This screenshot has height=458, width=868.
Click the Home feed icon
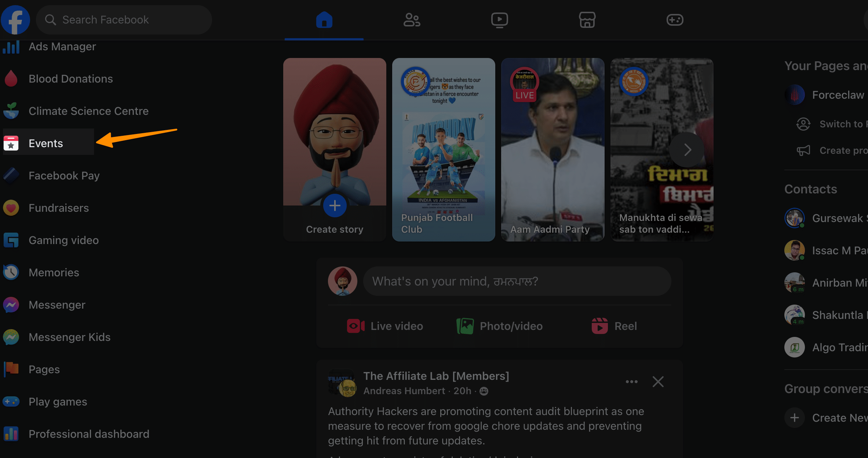click(x=324, y=20)
